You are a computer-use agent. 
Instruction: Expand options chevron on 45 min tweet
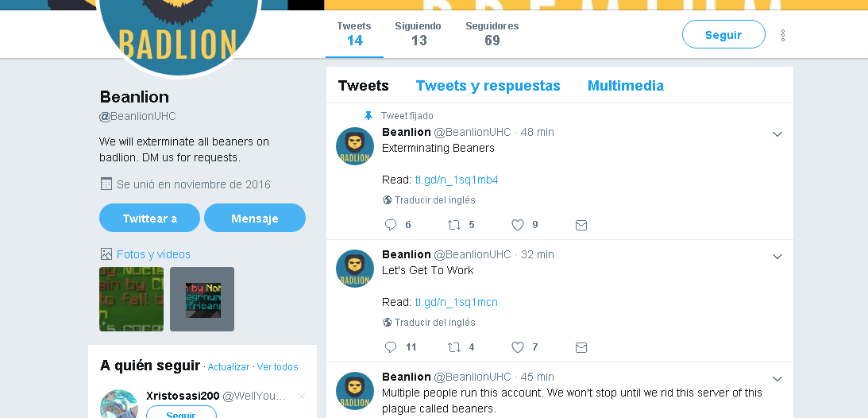point(777,379)
